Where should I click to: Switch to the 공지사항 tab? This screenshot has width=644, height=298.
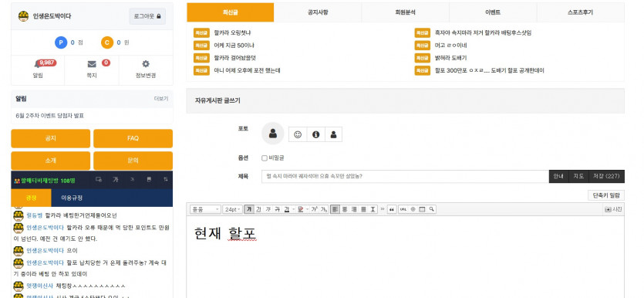318,12
